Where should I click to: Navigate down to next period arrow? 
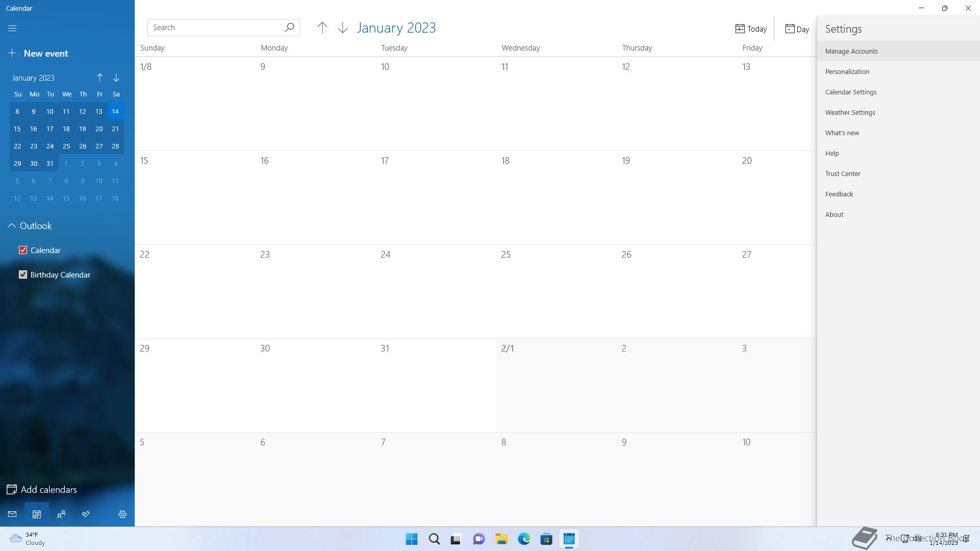tap(342, 28)
